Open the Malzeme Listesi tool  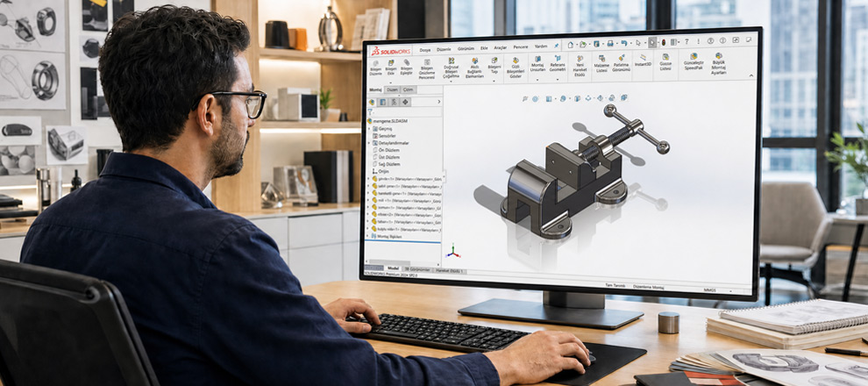[601, 64]
